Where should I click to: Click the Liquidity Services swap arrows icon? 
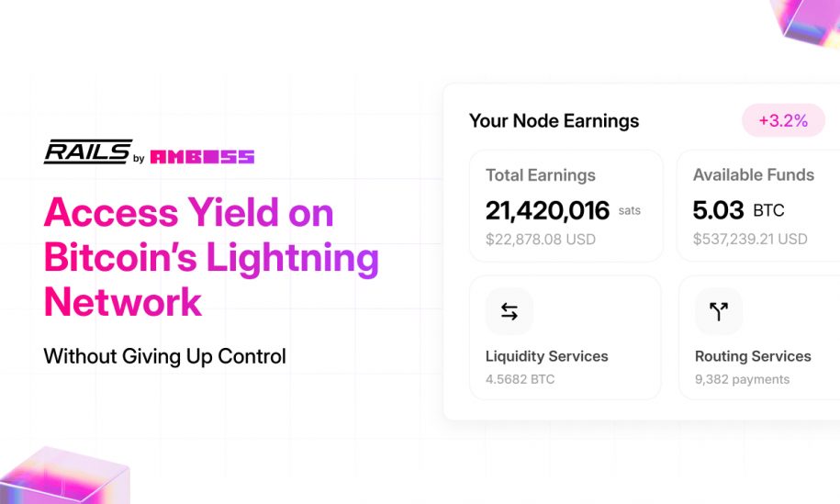click(x=509, y=311)
